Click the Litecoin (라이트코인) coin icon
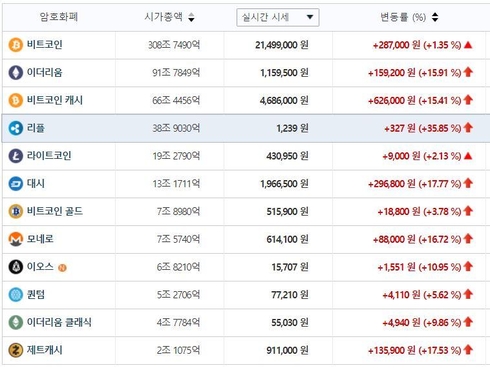Viewport: 490px width, 368px height. pyautogui.click(x=16, y=156)
